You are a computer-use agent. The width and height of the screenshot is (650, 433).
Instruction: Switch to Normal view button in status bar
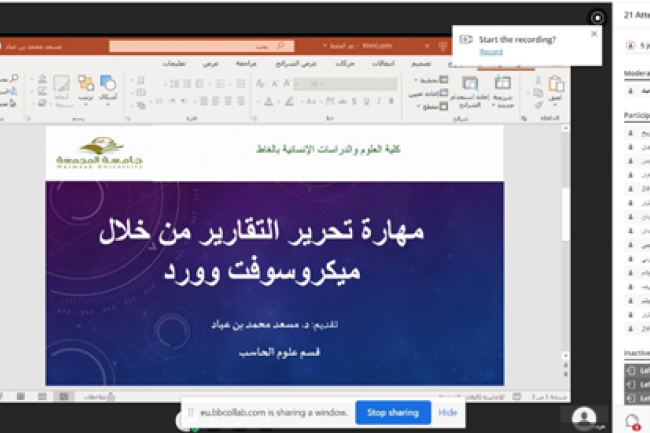pyautogui.click(x=63, y=397)
